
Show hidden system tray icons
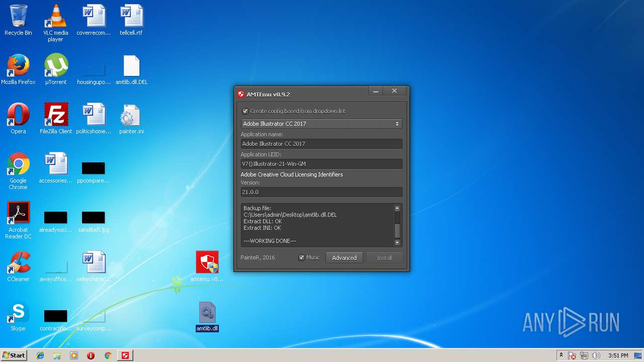point(561,355)
